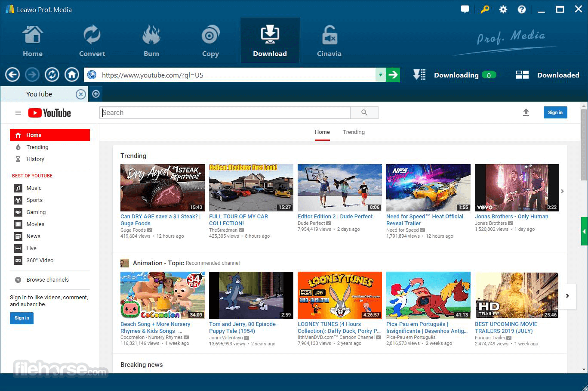This screenshot has width=588, height=391.
Task: Switch to the Home page tab
Action: [x=322, y=132]
